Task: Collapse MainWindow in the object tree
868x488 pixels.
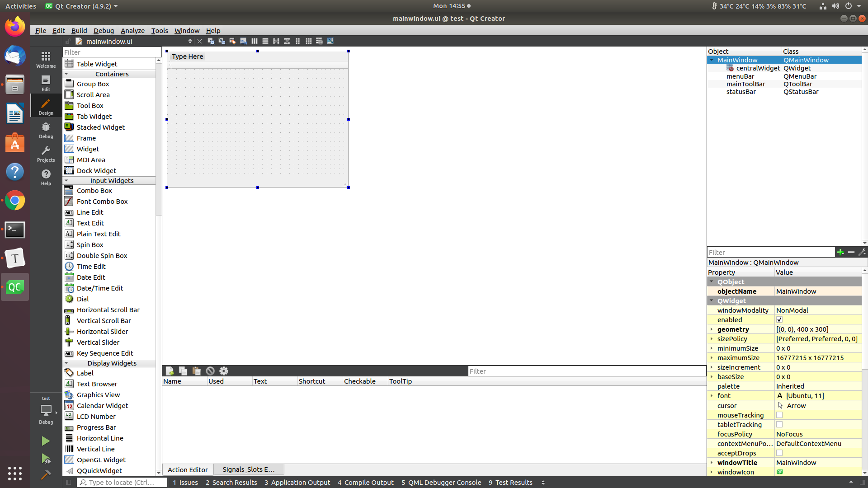Action: click(712, 60)
